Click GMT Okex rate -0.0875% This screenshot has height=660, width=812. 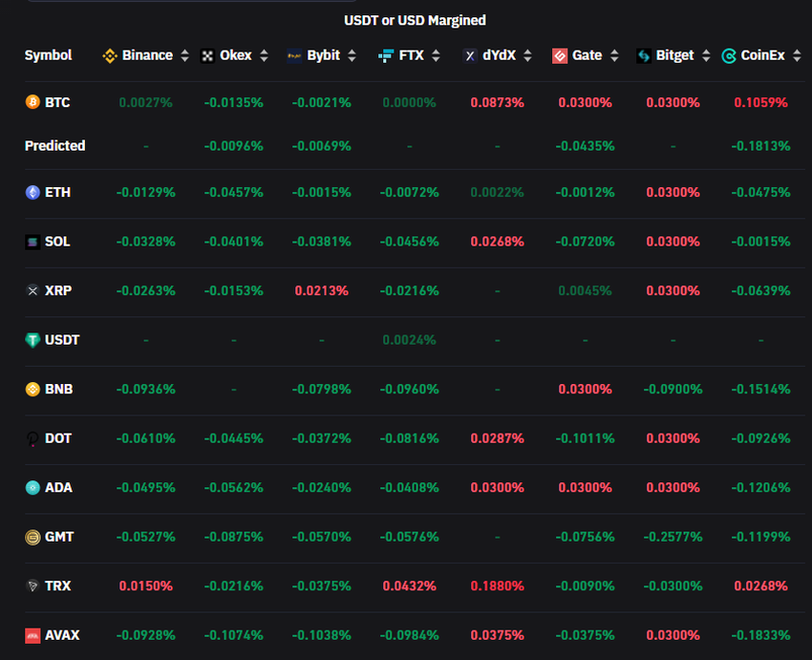click(233, 537)
